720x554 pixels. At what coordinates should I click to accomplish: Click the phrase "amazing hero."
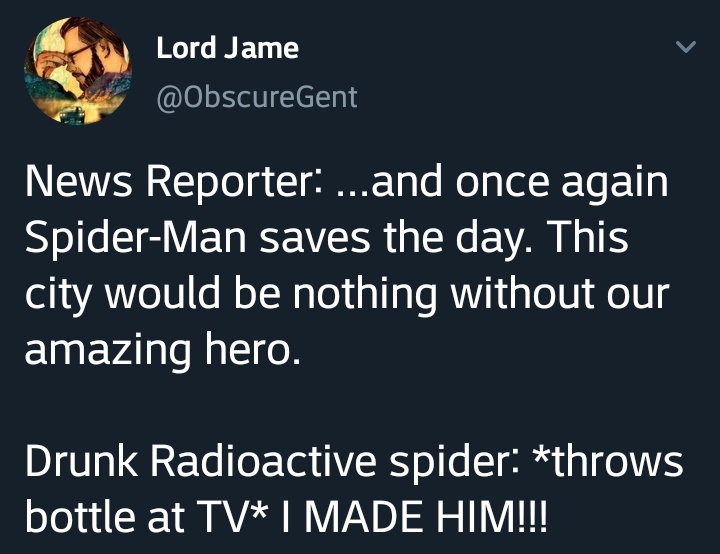(163, 349)
